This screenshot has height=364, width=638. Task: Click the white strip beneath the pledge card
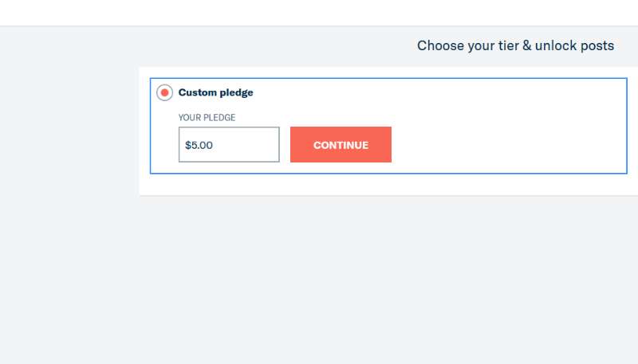[383, 184]
